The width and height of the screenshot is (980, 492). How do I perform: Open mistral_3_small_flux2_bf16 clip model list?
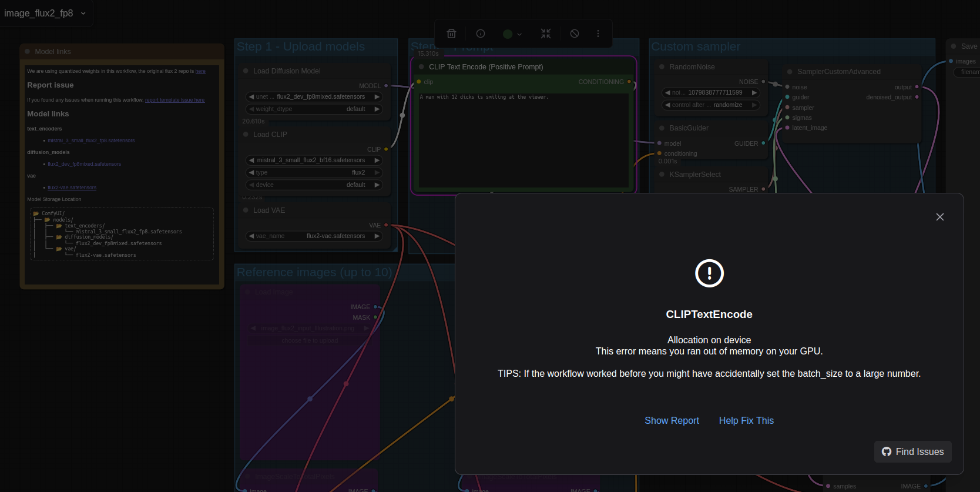coord(314,160)
